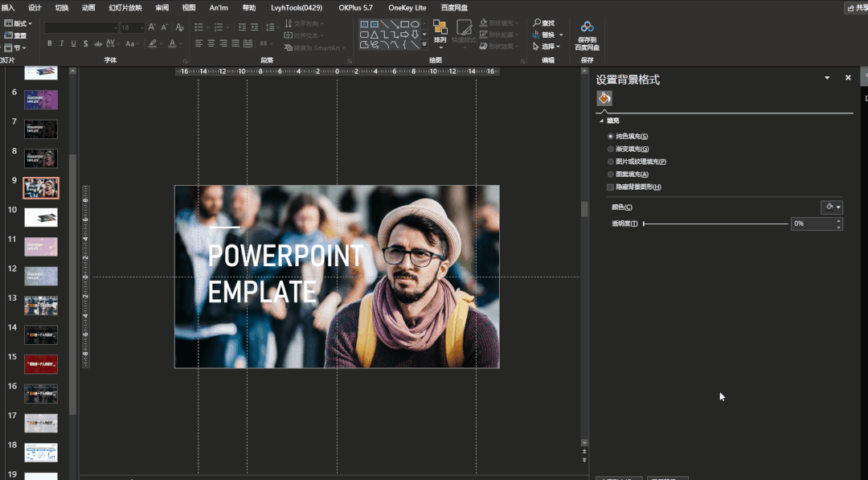The width and height of the screenshot is (868, 480).
Task: Expand the shapes gallery more arrow
Action: [x=424, y=44]
